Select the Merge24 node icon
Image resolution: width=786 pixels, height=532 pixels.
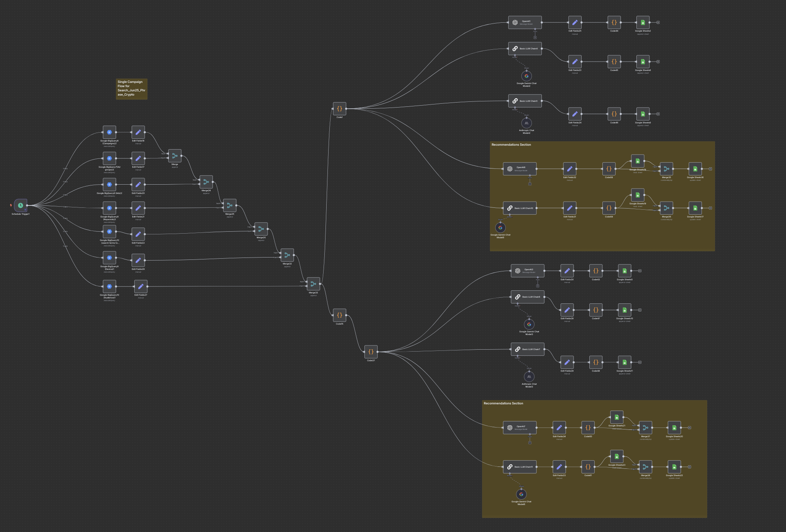206,182
